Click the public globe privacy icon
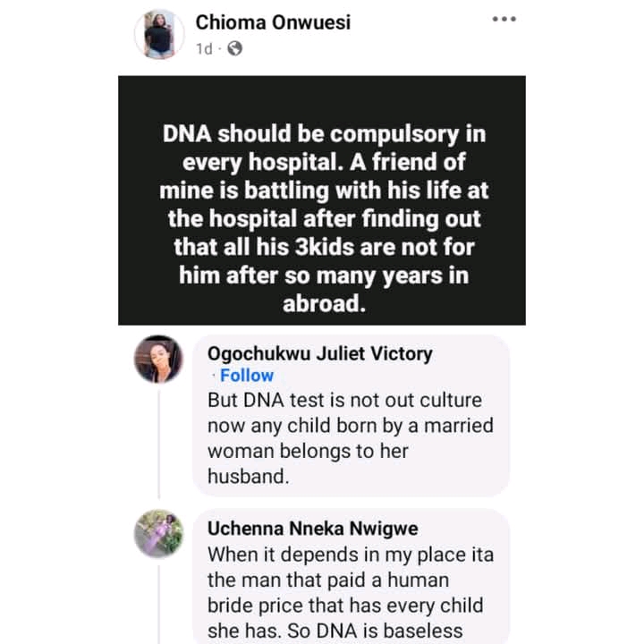Viewport: 644px width, 644px height. (x=234, y=50)
